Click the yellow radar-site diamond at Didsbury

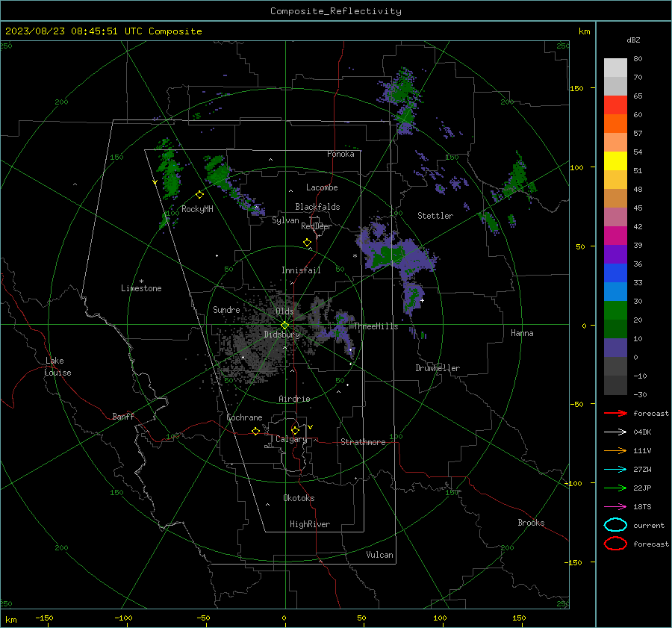pyautogui.click(x=284, y=326)
